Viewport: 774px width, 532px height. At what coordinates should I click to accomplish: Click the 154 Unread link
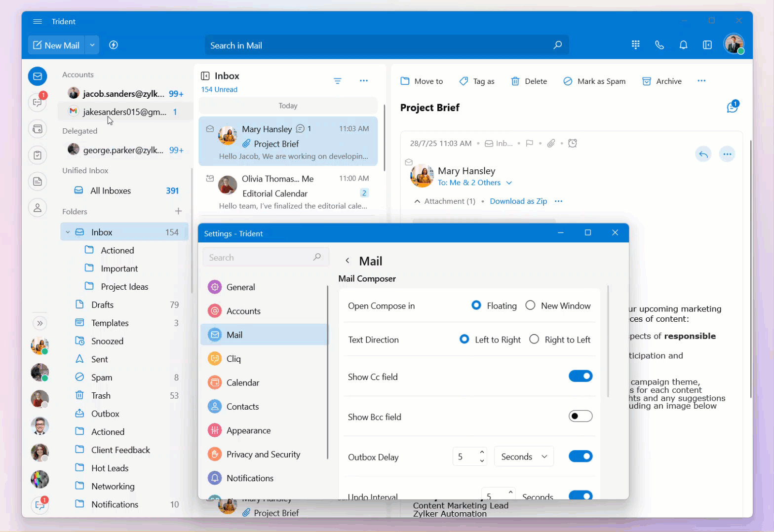[x=219, y=89]
